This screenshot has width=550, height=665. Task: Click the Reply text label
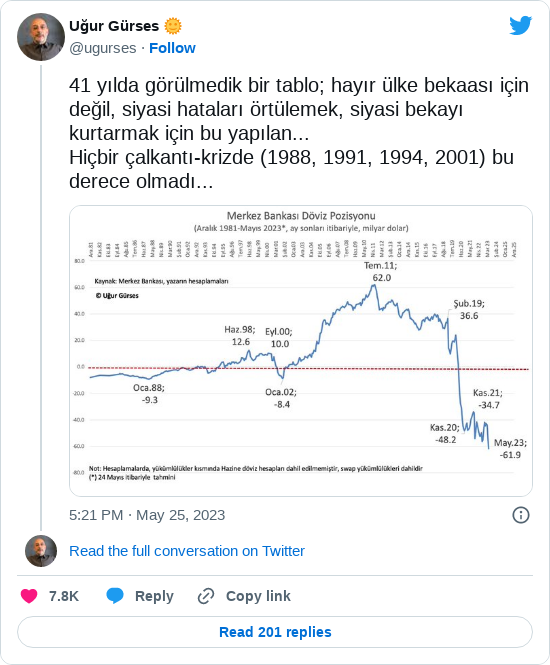pos(154,596)
